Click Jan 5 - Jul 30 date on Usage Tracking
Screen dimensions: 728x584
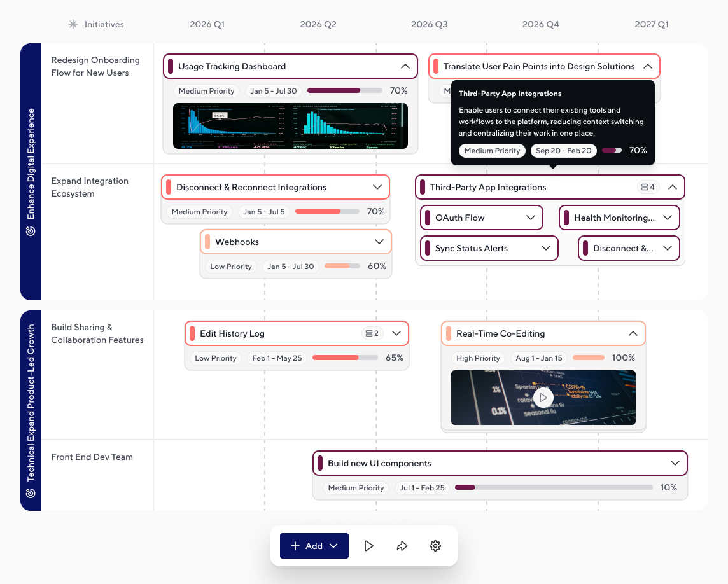(274, 91)
